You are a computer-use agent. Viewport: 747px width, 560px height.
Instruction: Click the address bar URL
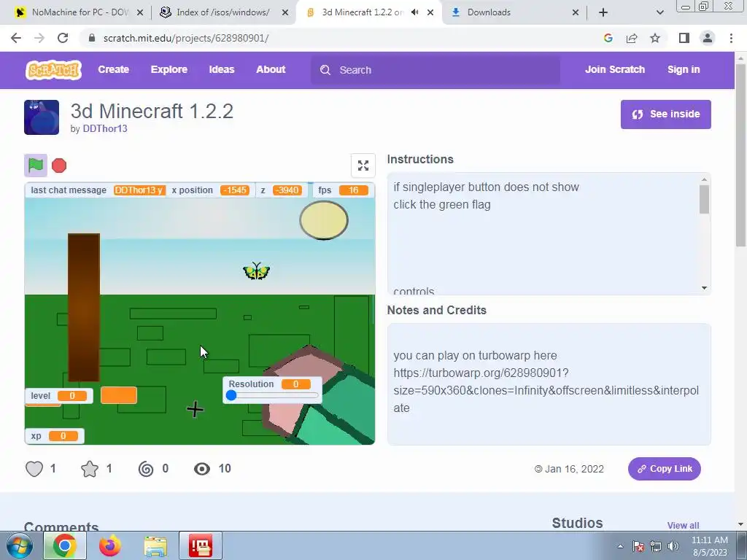pyautogui.click(x=186, y=38)
